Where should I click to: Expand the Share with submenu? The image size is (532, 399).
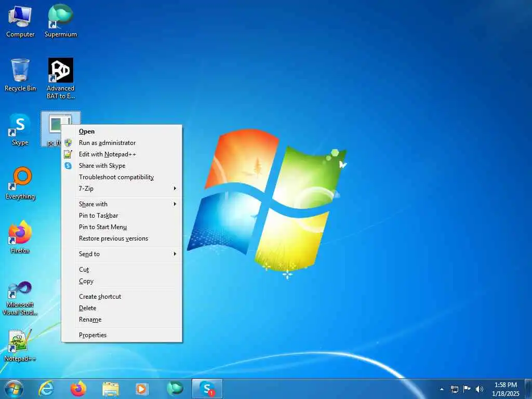(x=122, y=204)
